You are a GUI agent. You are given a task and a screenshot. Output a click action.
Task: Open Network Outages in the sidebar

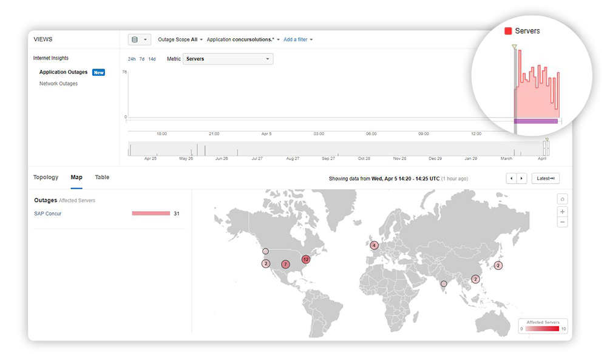59,84
